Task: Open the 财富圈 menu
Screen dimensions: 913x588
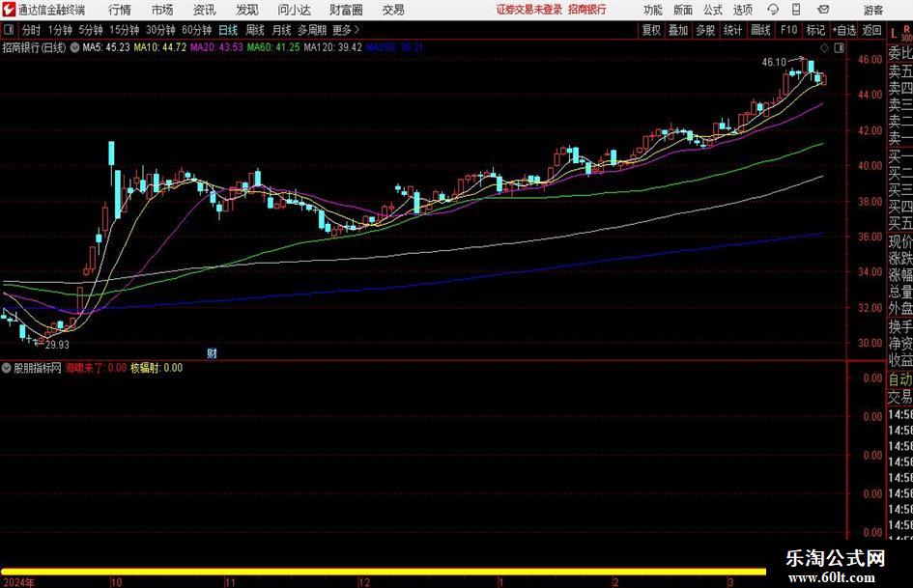Action: point(346,10)
